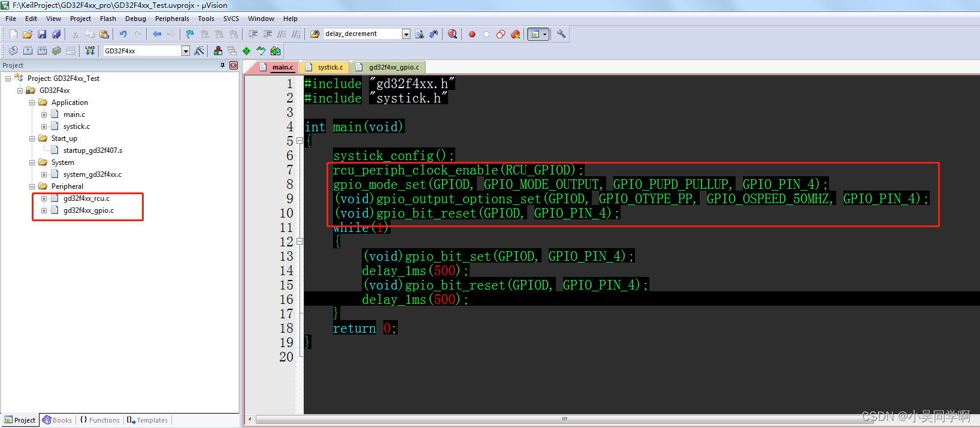The width and height of the screenshot is (980, 428).
Task: Open the File menu
Action: coord(11,19)
